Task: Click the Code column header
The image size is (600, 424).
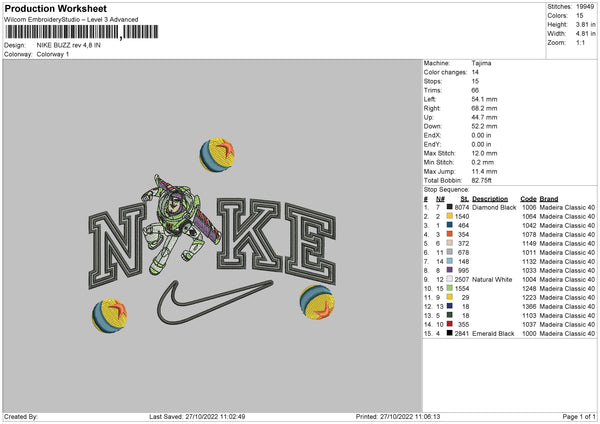Action: pyautogui.click(x=528, y=199)
